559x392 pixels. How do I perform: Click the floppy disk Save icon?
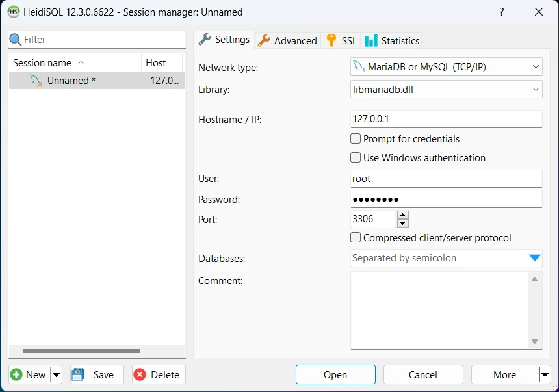point(78,374)
